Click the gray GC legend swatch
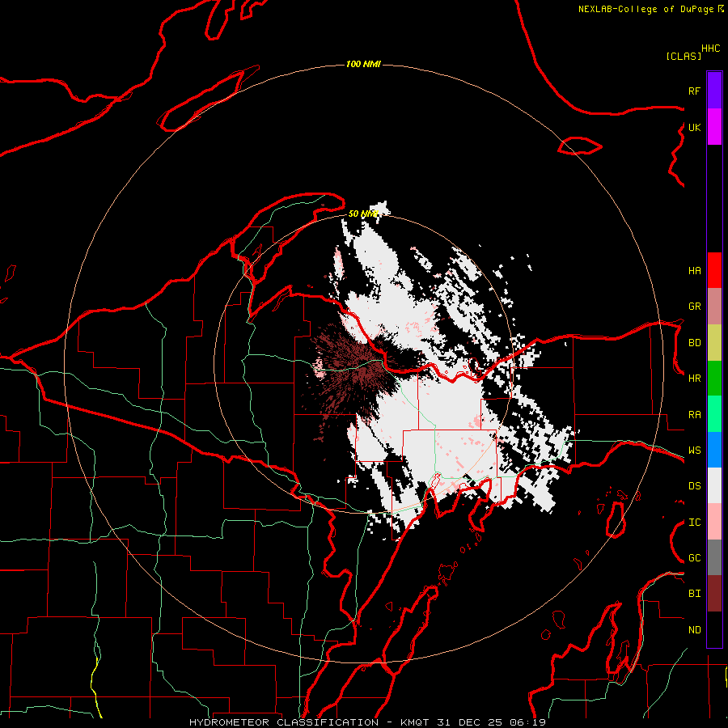This screenshot has height=728, width=728. pyautogui.click(x=714, y=557)
